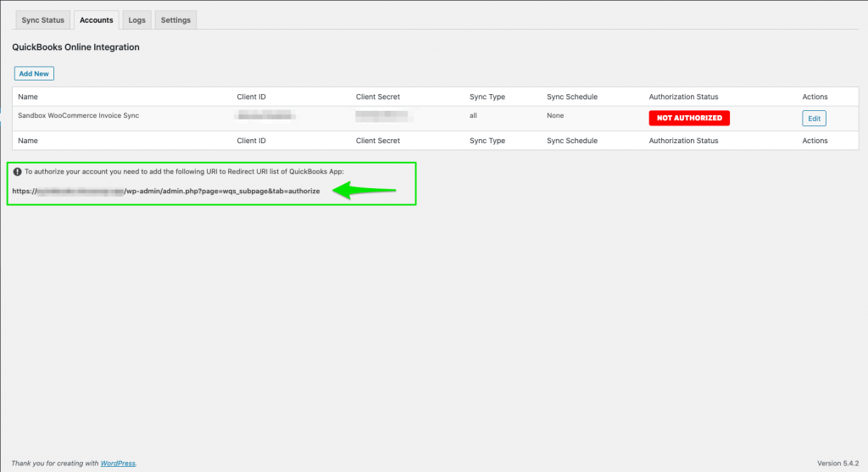Click the Add New button
This screenshot has height=472, width=868.
(x=34, y=74)
